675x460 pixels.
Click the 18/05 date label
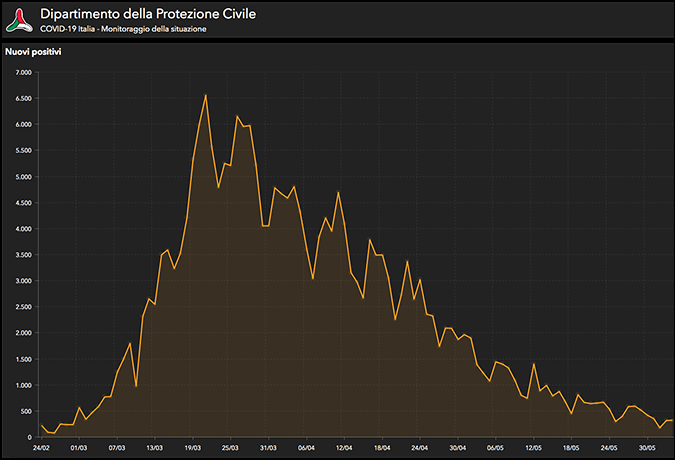[x=572, y=448]
